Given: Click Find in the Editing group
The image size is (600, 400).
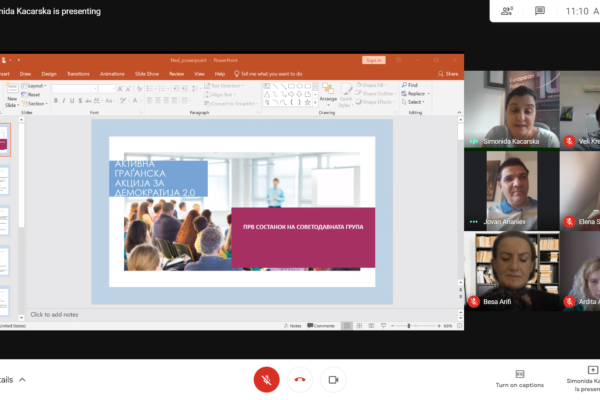Looking at the screenshot, I should point(409,85).
